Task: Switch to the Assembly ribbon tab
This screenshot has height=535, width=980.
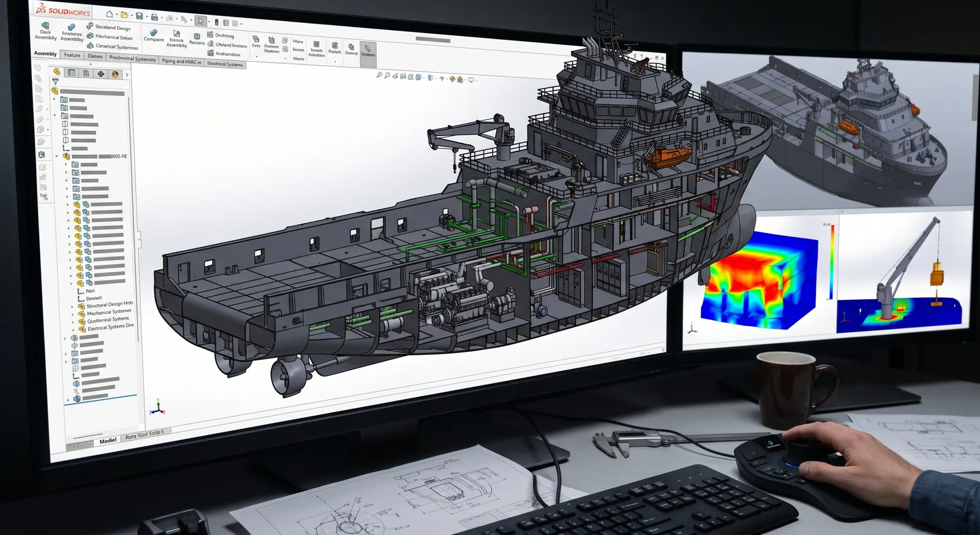Action: (x=45, y=53)
